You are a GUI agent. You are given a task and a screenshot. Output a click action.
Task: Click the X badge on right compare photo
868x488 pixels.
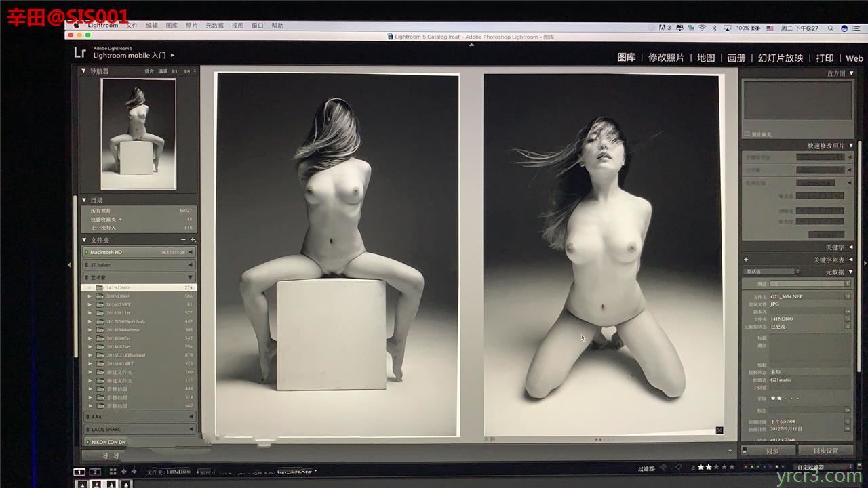tap(719, 430)
